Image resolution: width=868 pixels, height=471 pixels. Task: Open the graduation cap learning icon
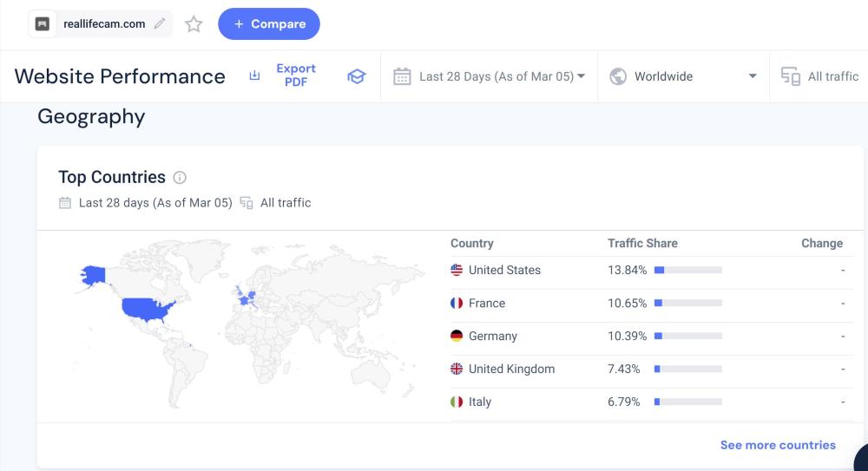pos(356,76)
